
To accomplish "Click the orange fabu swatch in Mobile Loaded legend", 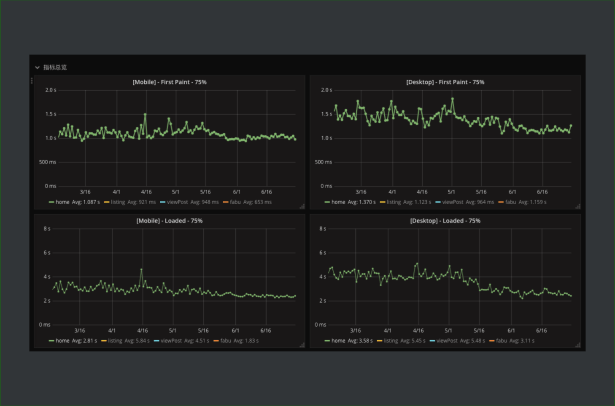I will 216,340.
